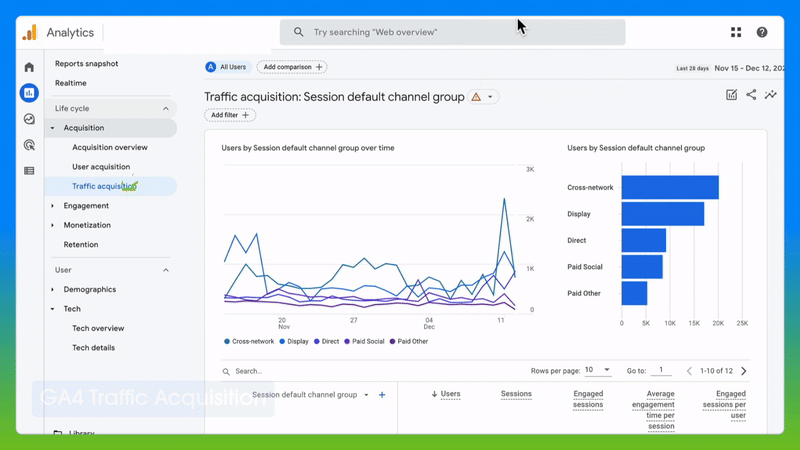Click the Share this report icon
The image size is (800, 450).
click(751, 94)
